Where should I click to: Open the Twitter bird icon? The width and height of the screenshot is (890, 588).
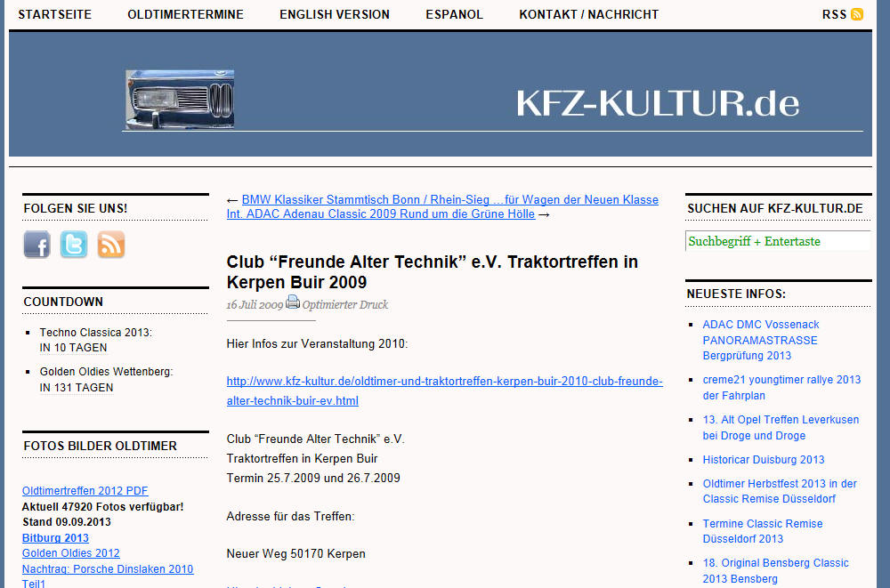pos(74,245)
